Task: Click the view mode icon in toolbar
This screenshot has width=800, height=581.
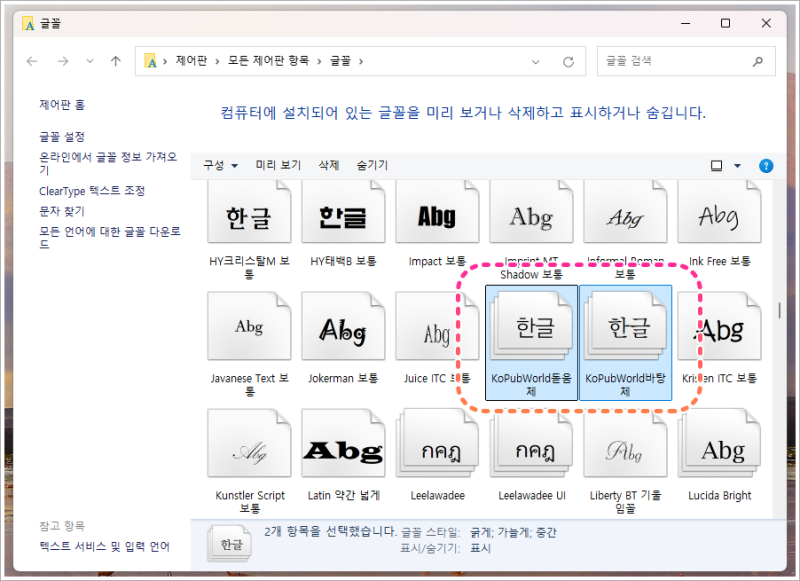Action: (716, 166)
